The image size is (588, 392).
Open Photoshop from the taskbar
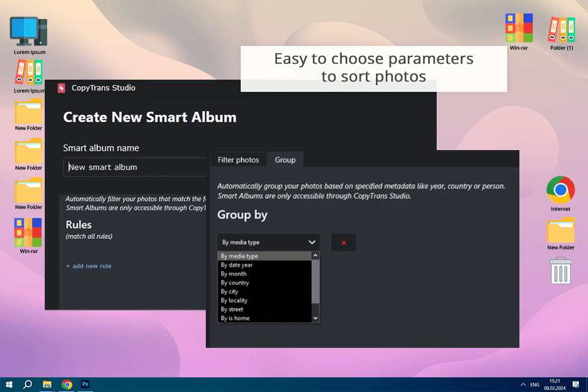tap(85, 384)
